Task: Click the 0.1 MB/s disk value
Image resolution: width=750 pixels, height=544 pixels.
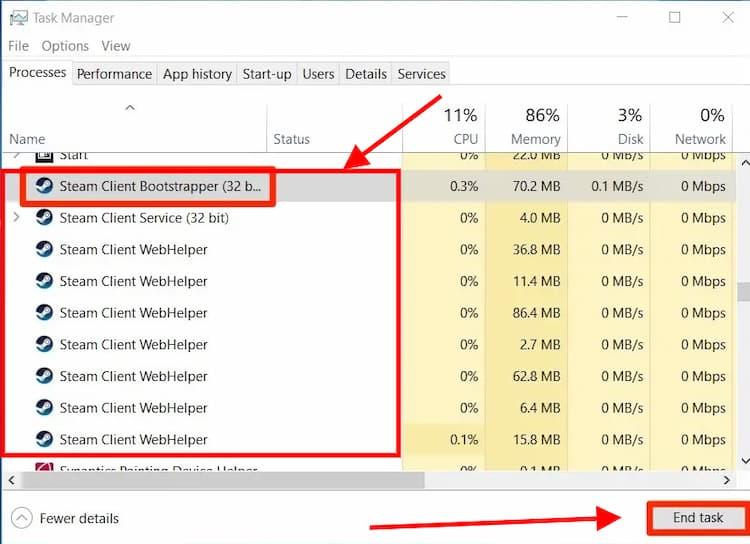Action: [617, 186]
